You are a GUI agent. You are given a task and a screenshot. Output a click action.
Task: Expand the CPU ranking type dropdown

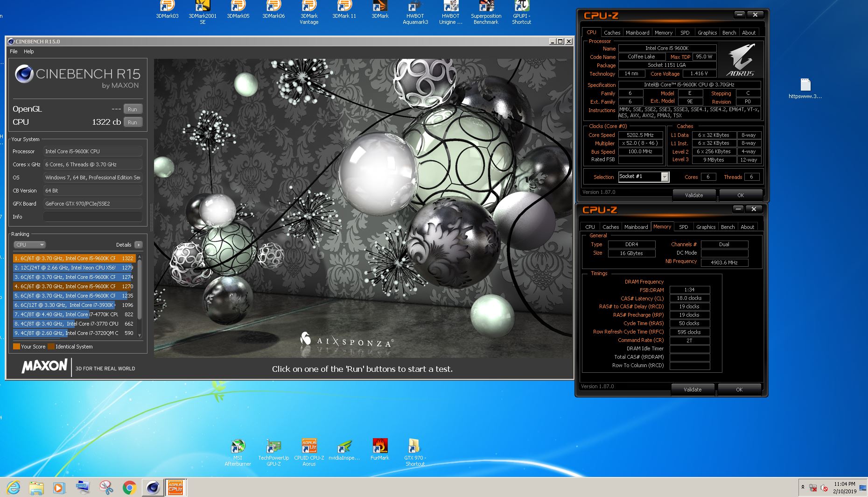(x=29, y=245)
